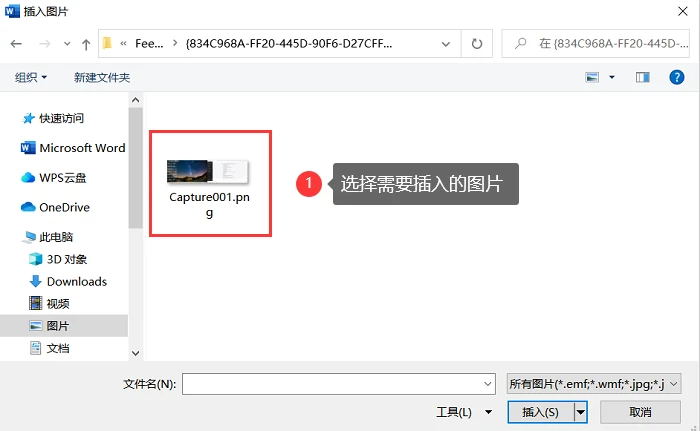
Task: Click the 取消 button
Action: (x=640, y=412)
